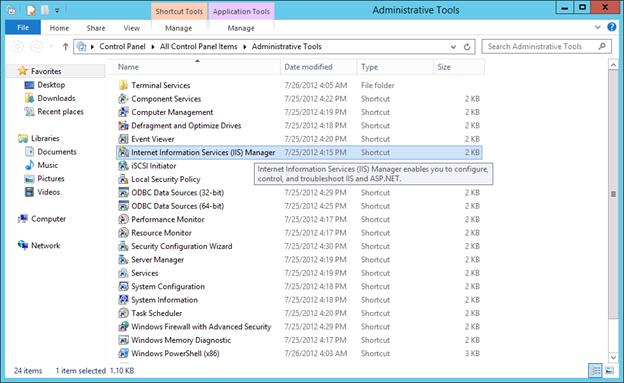Open Music library in navigation pane
Viewport: 624px width, 383px height.
[x=47, y=165]
